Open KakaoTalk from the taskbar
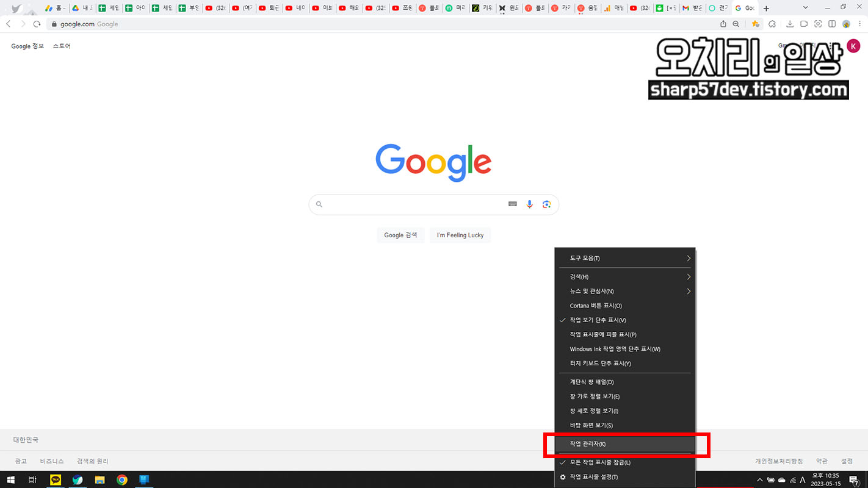Image resolution: width=868 pixels, height=488 pixels. 56,480
